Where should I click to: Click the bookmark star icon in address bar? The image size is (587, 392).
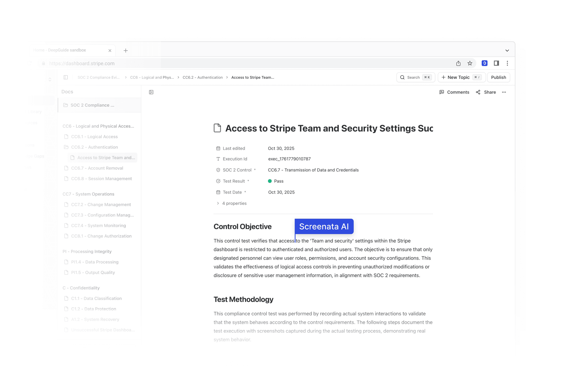(x=470, y=63)
